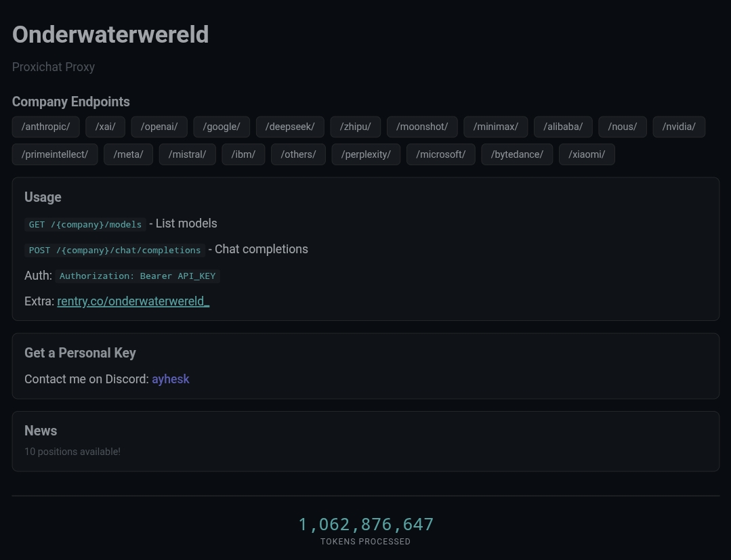Select the /deepseek/ endpoint chip
Viewport: 731px width, 560px height.
pyautogui.click(x=290, y=127)
